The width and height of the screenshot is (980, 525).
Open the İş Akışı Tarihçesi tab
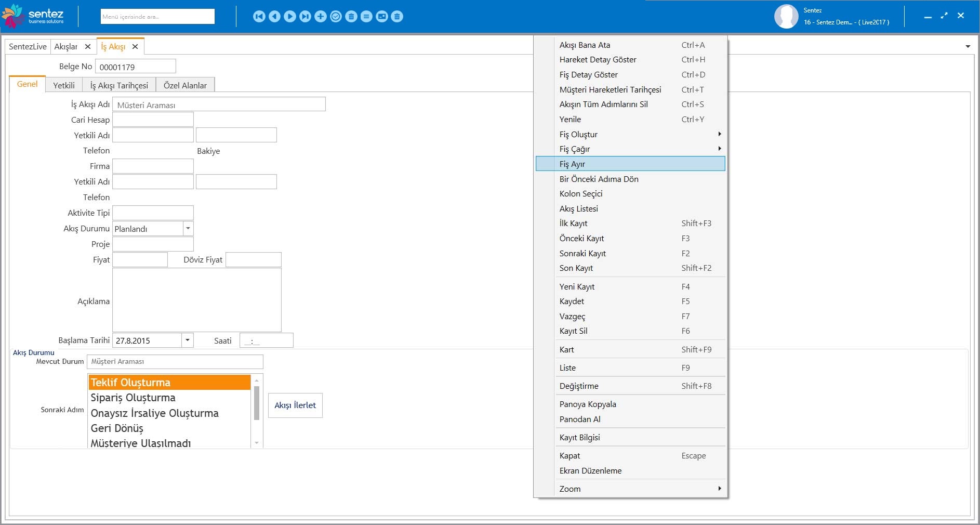pos(119,85)
